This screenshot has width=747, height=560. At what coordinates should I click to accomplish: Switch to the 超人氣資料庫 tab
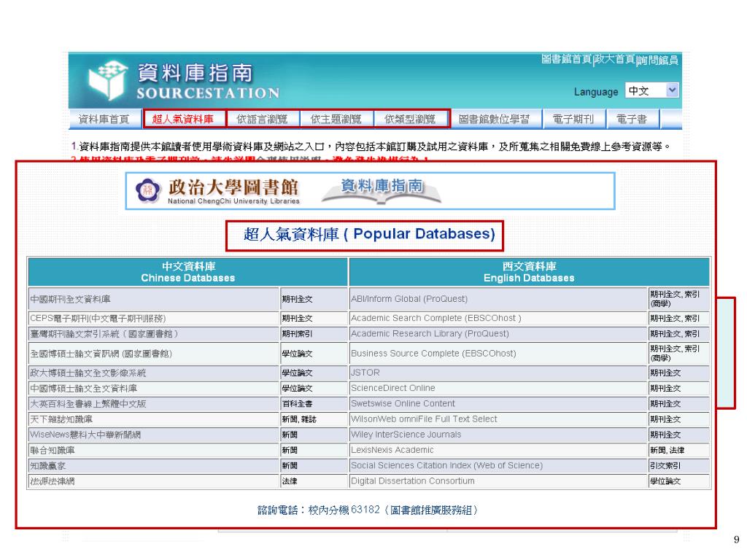[183, 119]
